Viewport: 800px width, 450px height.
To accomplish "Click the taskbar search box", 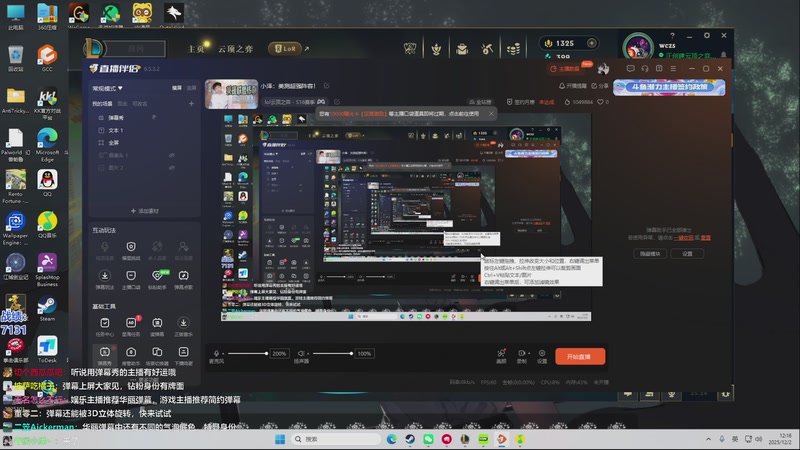I will (x=336, y=439).
